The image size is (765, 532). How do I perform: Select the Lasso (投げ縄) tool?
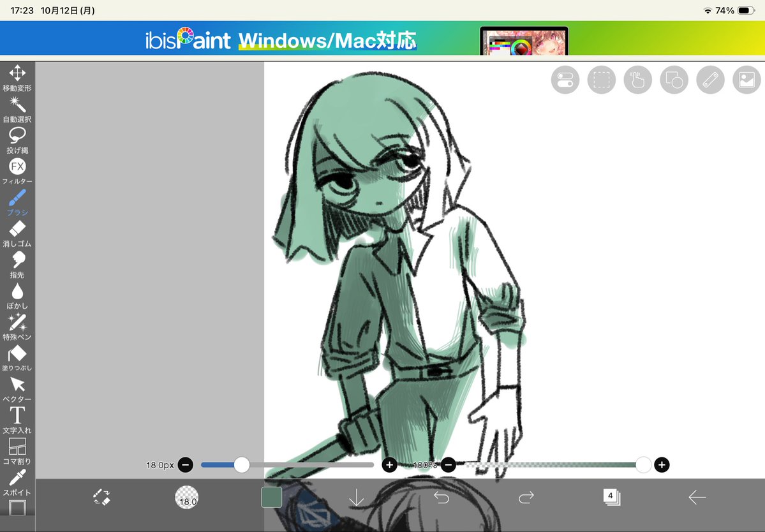(17, 140)
